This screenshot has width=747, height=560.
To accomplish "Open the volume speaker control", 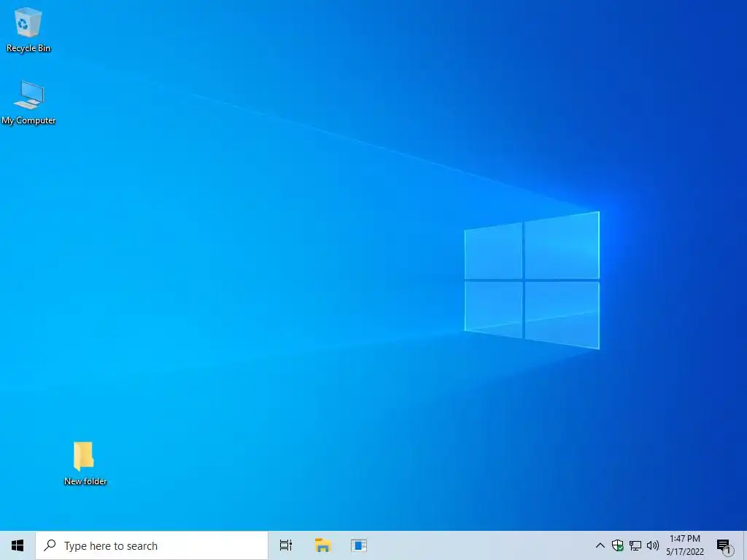I will 653,545.
